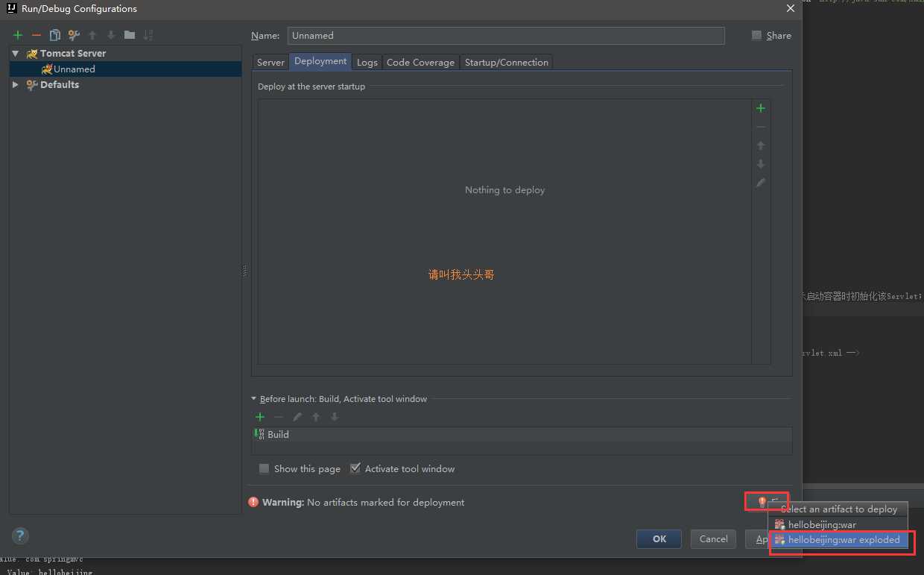Remove the selected configuration with the minus icon

[37, 35]
